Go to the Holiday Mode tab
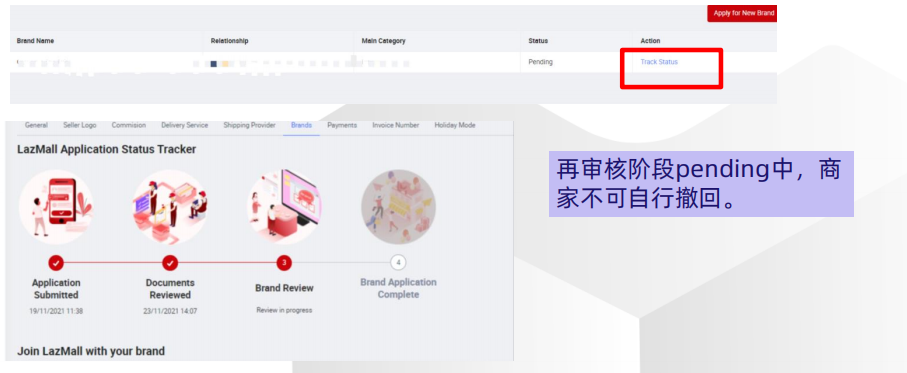The width and height of the screenshot is (907, 373). [x=455, y=125]
